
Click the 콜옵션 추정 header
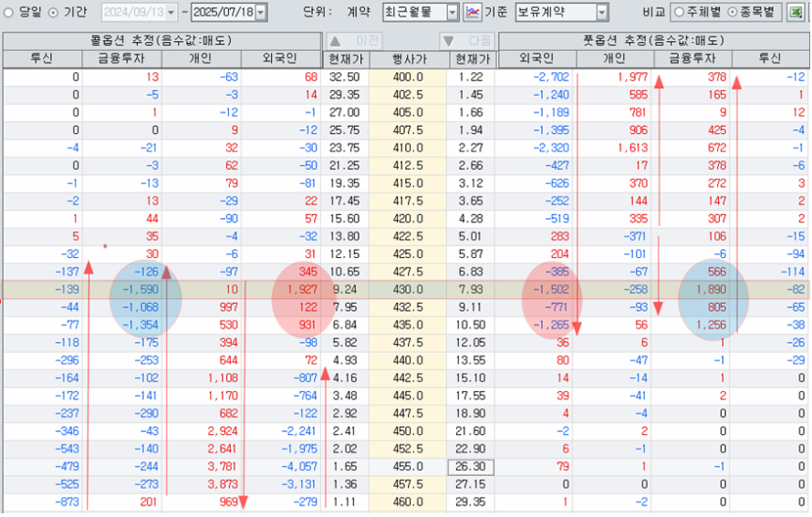click(161, 41)
